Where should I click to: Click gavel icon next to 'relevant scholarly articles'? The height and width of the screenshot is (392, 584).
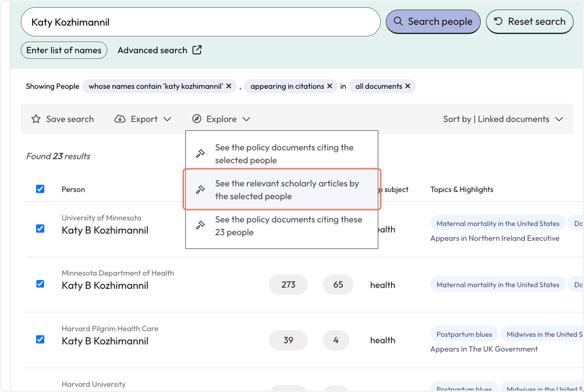201,190
